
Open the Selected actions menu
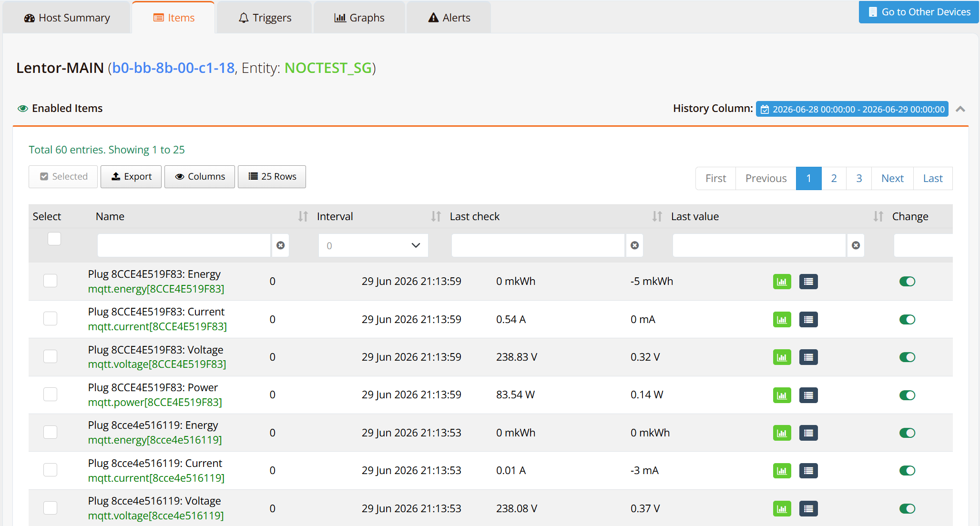63,177
